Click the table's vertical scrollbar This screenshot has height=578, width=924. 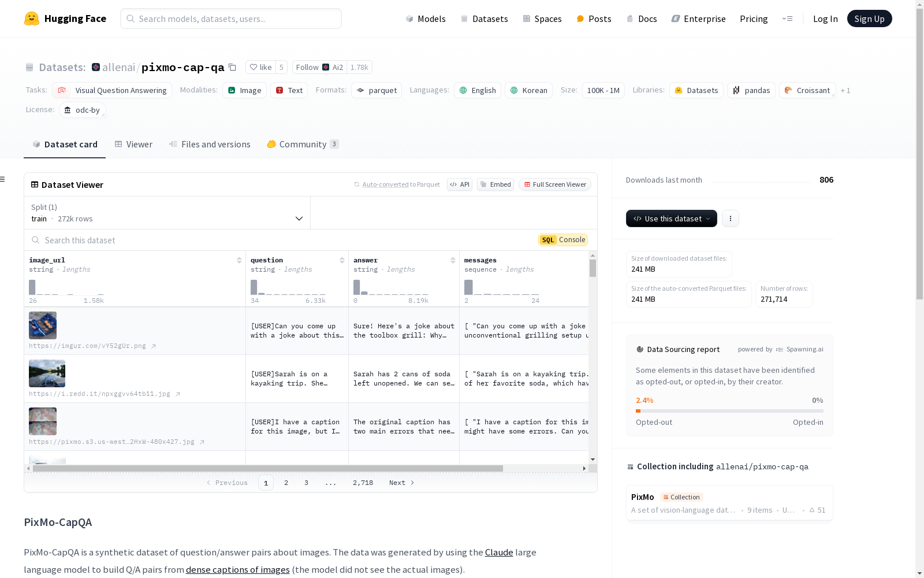pyautogui.click(x=593, y=268)
